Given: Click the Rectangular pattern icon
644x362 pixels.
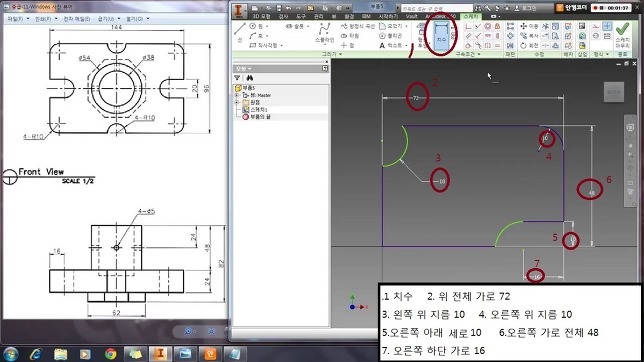Looking at the screenshot, I should click(x=510, y=26).
